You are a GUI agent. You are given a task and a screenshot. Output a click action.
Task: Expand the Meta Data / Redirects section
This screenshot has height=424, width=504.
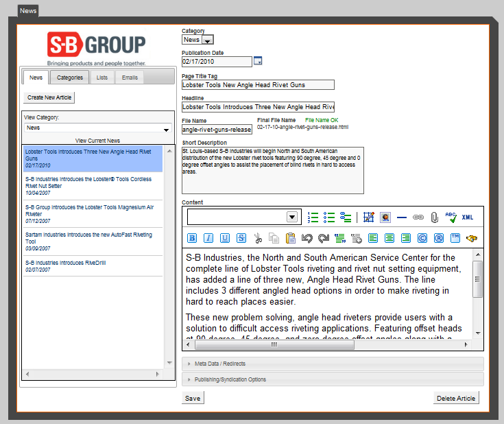click(333, 364)
